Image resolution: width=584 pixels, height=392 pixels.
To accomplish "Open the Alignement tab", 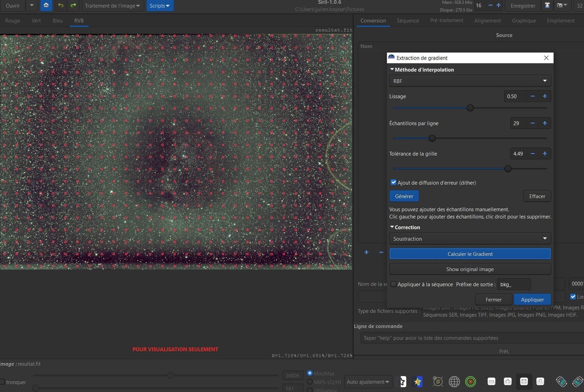I will [487, 21].
